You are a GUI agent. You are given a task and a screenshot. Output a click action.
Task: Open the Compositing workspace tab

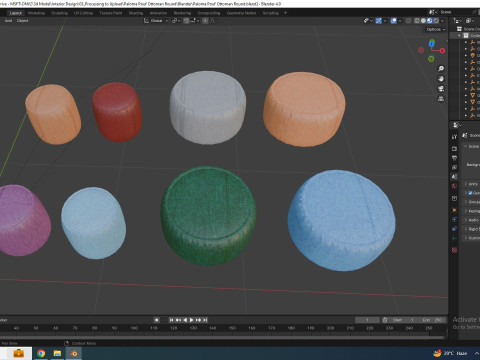209,13
